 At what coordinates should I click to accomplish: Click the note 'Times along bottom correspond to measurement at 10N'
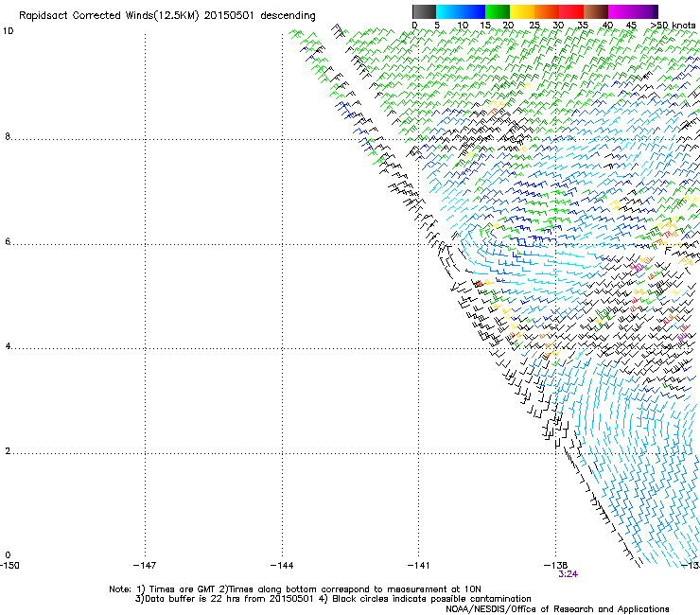(355, 589)
